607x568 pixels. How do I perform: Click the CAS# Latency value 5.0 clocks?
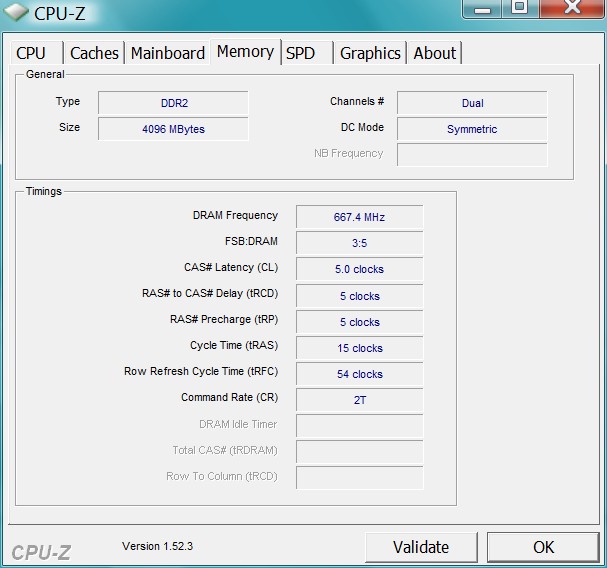(x=360, y=269)
